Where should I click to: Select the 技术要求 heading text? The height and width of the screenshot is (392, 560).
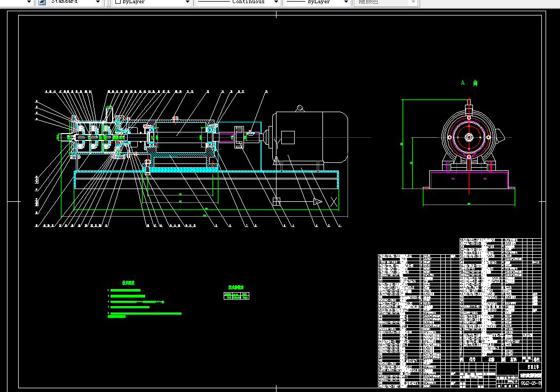coord(128,283)
